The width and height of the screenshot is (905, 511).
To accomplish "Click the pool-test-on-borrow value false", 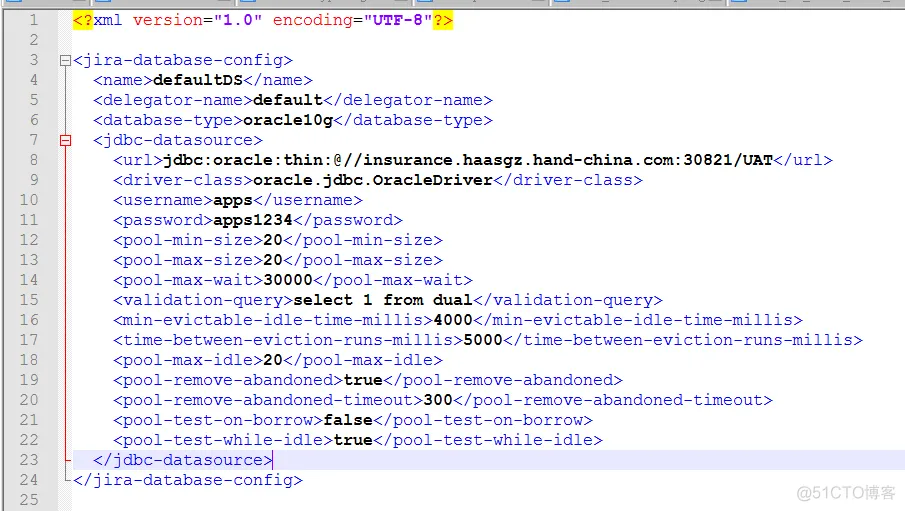I will click(348, 420).
